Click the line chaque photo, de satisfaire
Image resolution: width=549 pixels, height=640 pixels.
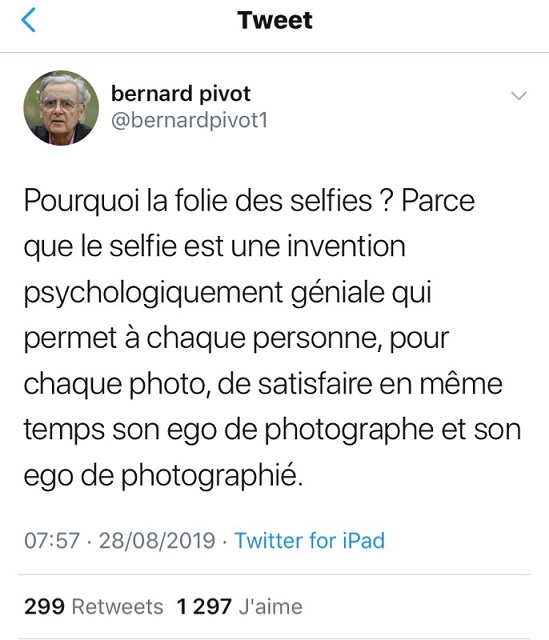(263, 385)
